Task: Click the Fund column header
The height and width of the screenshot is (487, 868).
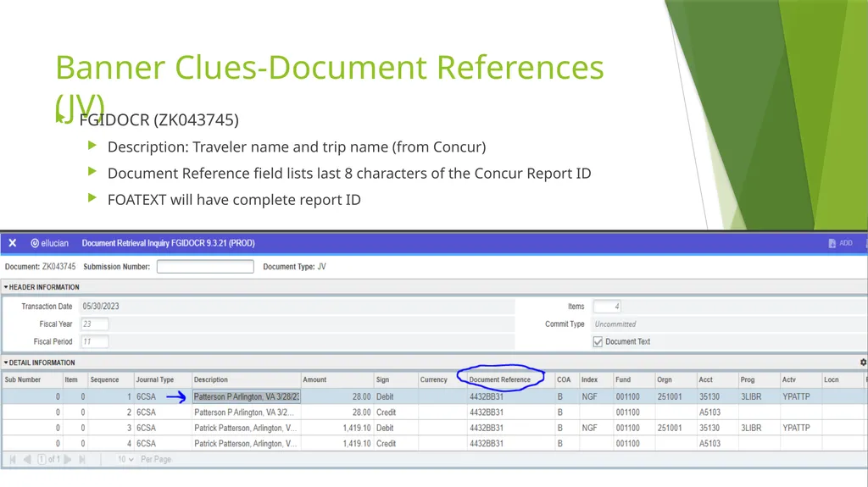Action: click(x=623, y=379)
